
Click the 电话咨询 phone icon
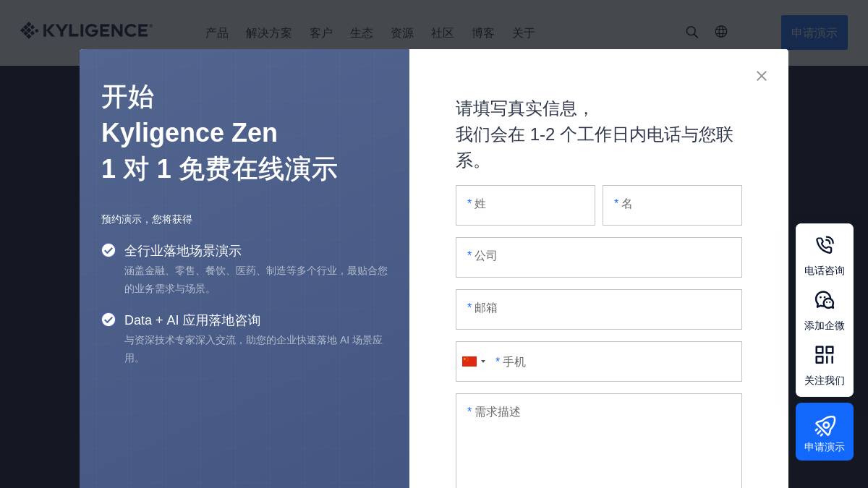click(x=825, y=245)
